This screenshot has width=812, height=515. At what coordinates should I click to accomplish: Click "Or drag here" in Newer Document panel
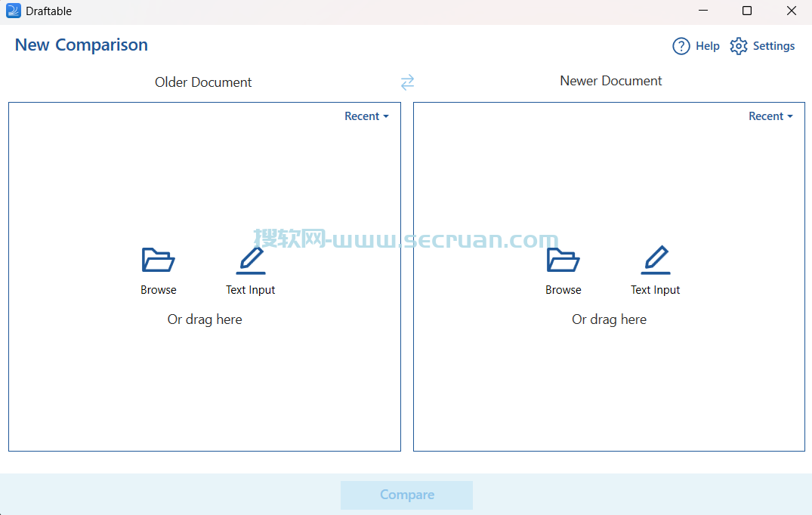[609, 319]
